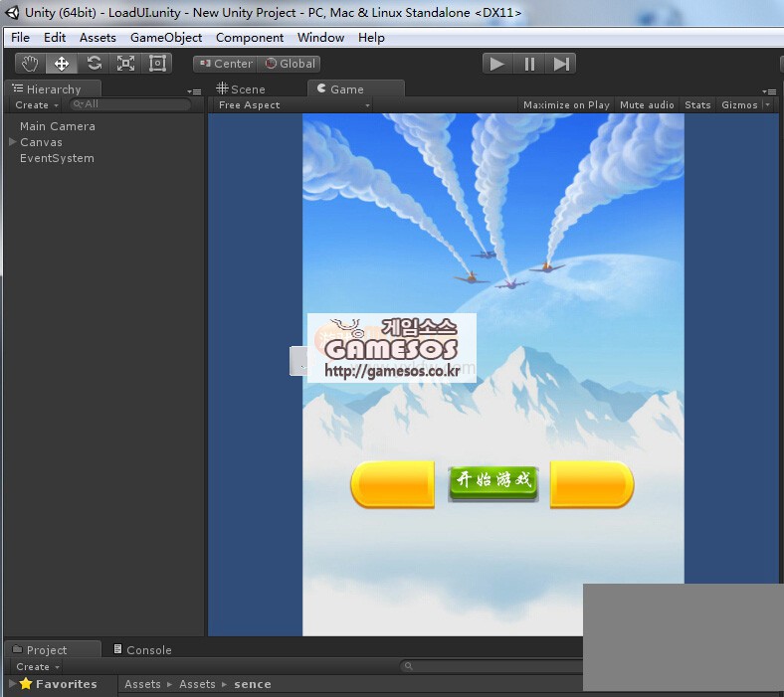The image size is (784, 697).
Task: Open the Component menu
Action: click(250, 38)
